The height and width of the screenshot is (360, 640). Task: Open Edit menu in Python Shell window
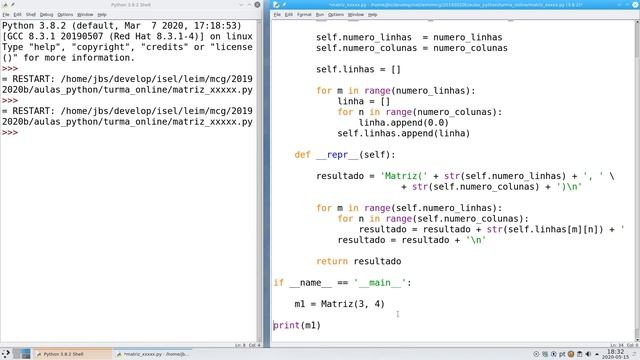point(18,15)
